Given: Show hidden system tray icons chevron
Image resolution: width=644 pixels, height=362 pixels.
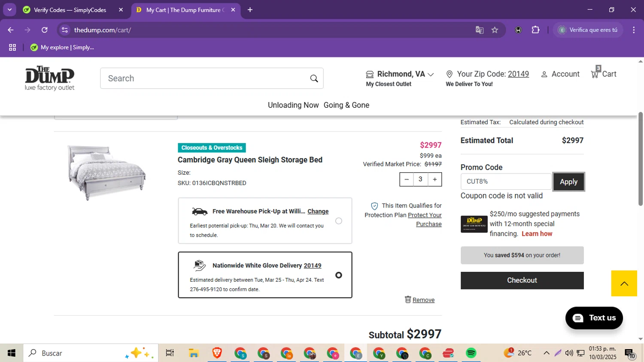Looking at the screenshot, I should 546,353.
